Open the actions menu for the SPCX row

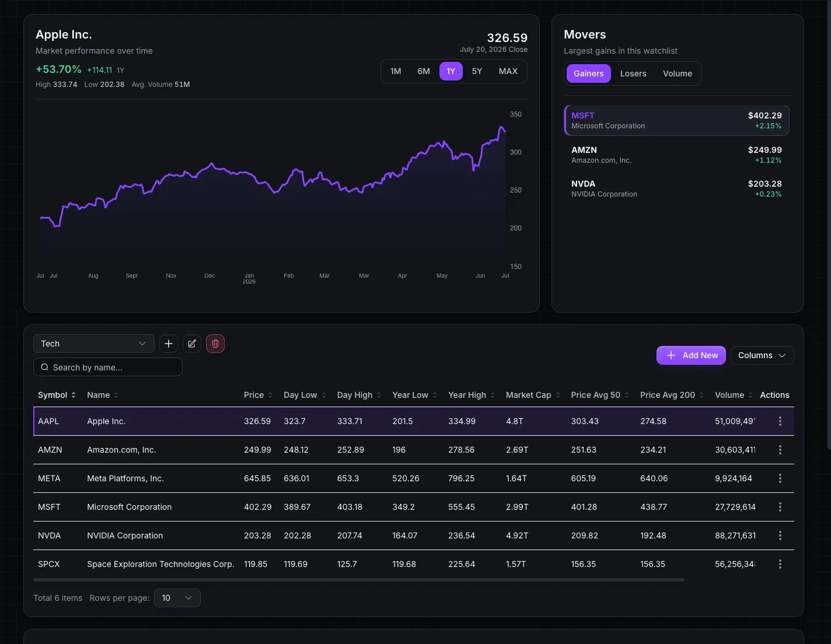(780, 564)
